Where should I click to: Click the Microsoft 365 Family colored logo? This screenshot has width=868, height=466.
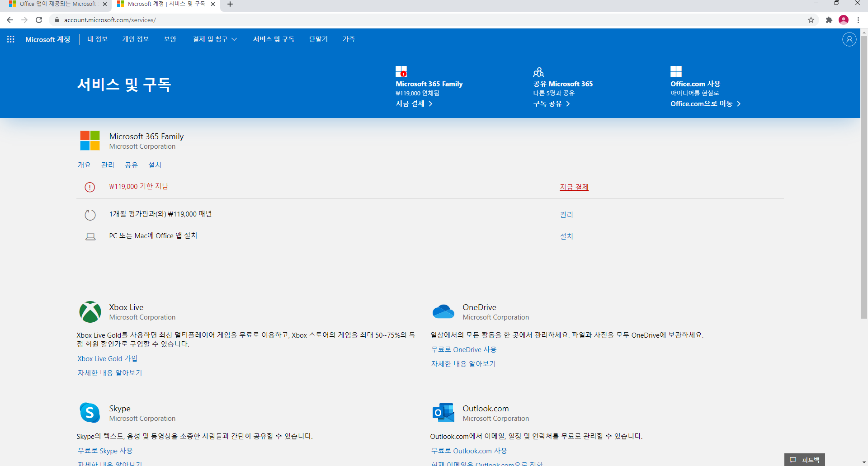tap(90, 141)
